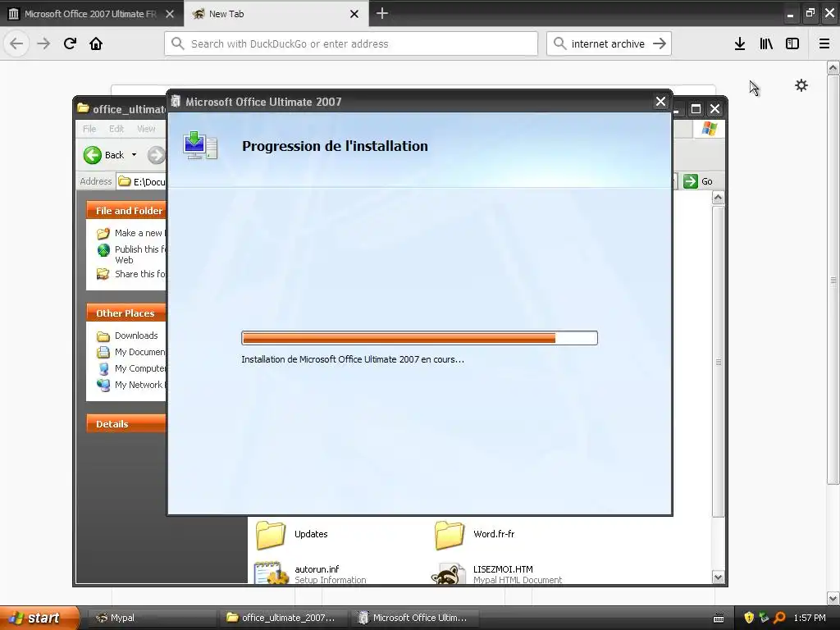Click the Explorer address field
Viewport: 840px width, 630px height.
pos(142,181)
